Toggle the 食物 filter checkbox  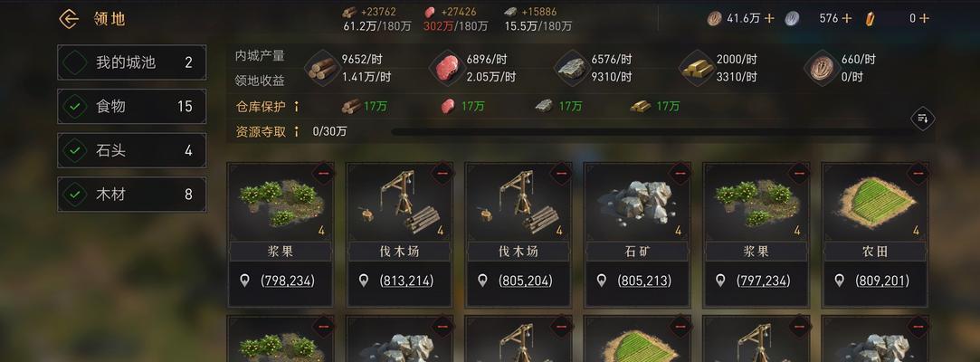75,107
